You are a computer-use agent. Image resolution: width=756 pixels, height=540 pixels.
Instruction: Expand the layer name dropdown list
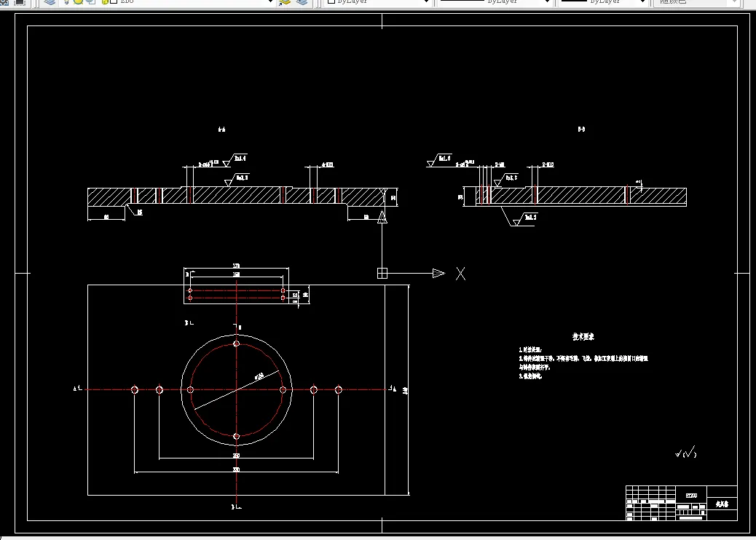[x=270, y=2]
